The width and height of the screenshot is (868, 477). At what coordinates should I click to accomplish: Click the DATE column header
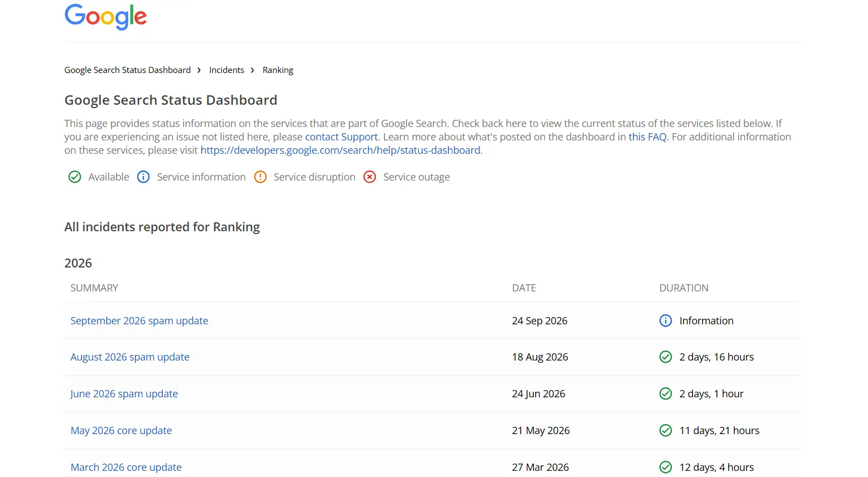click(x=524, y=288)
